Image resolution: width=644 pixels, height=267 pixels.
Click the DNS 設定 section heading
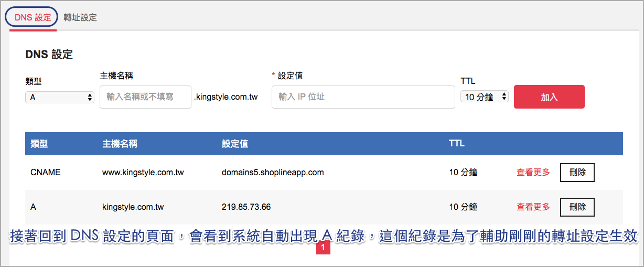click(x=49, y=54)
